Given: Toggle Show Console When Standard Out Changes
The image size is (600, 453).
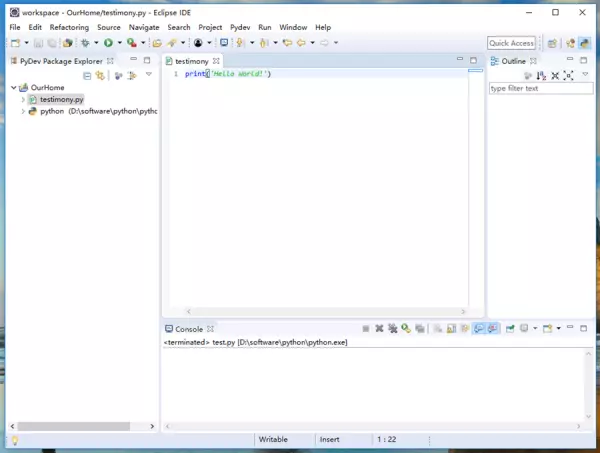Looking at the screenshot, I should click(478, 328).
